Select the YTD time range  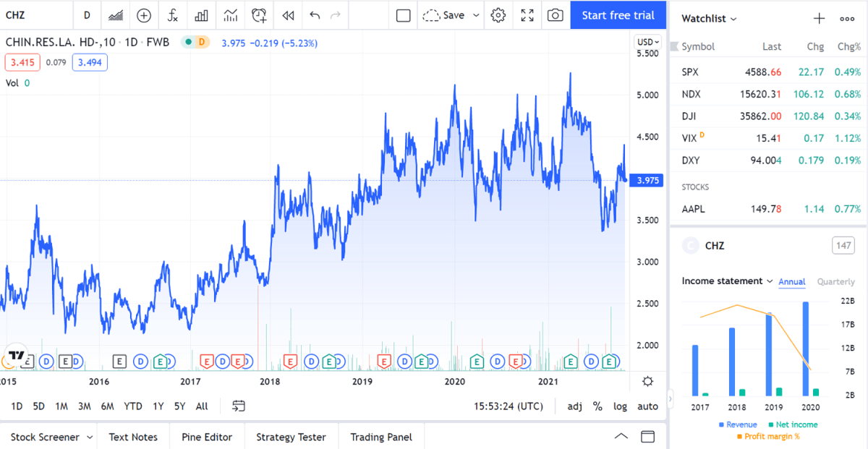click(x=133, y=406)
